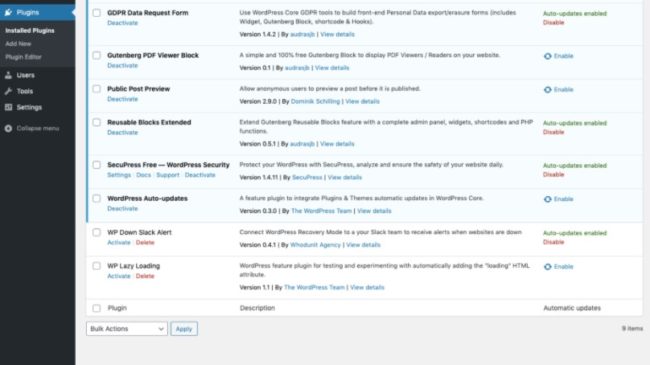Deactivate SecuPress Free plugin
650x365 pixels.
click(200, 175)
